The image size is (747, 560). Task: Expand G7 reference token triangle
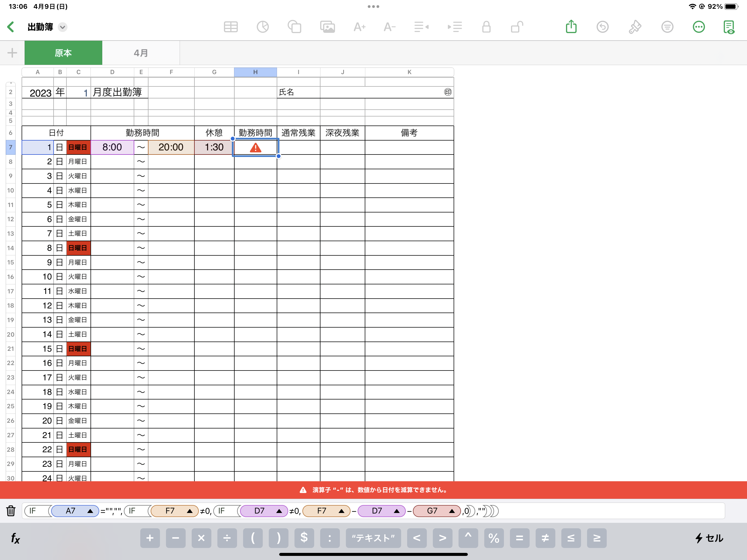pos(451,511)
